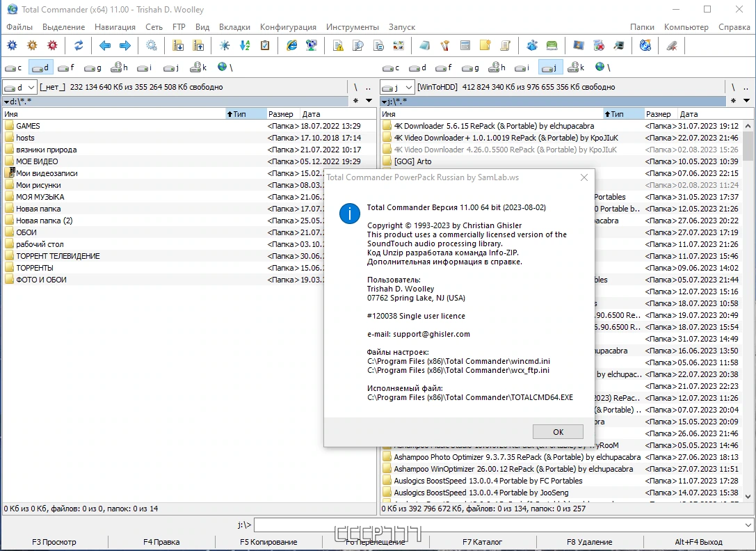Open the calculator toolbar icon
The height and width of the screenshot is (551, 756).
coord(465,46)
